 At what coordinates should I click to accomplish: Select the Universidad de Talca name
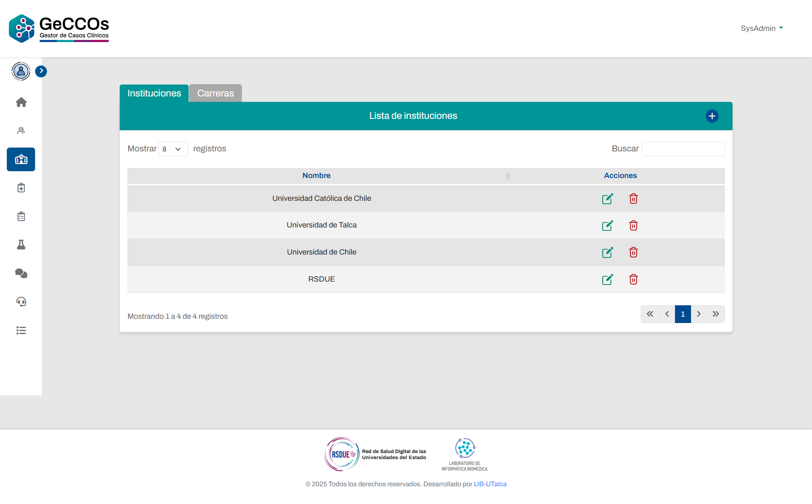(x=322, y=225)
